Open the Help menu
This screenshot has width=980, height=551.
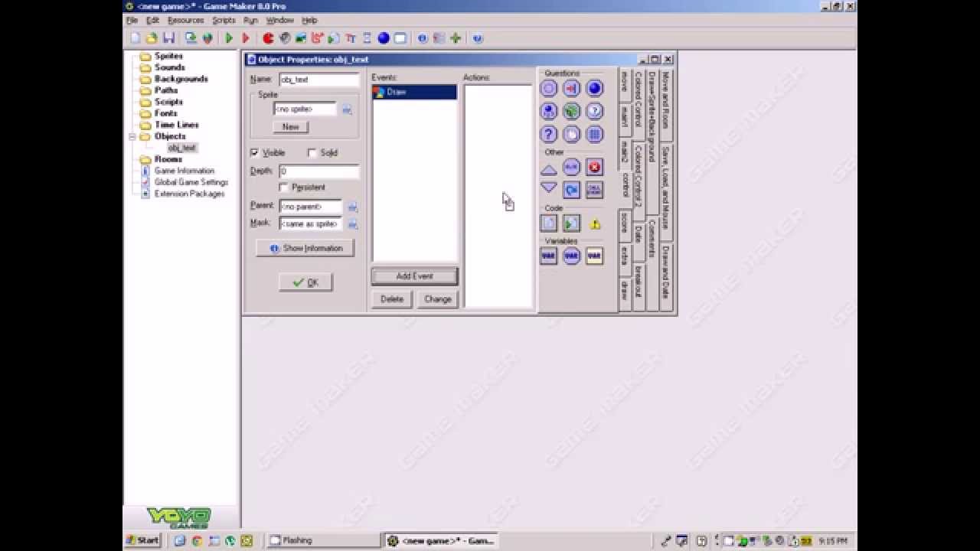pyautogui.click(x=309, y=20)
